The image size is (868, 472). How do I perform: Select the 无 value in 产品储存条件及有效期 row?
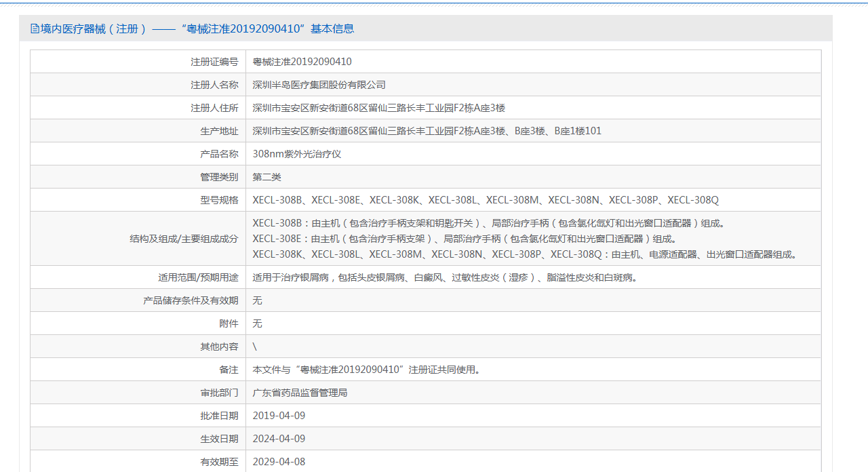258,300
